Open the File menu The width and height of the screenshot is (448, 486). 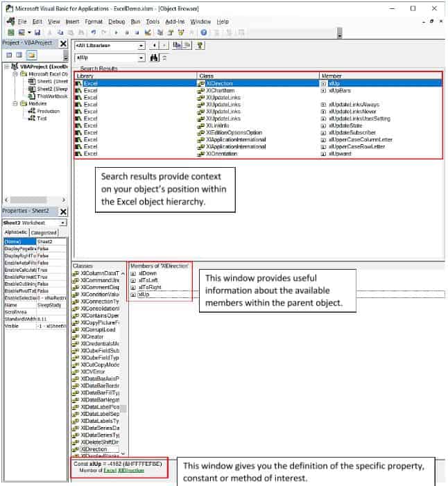point(22,21)
